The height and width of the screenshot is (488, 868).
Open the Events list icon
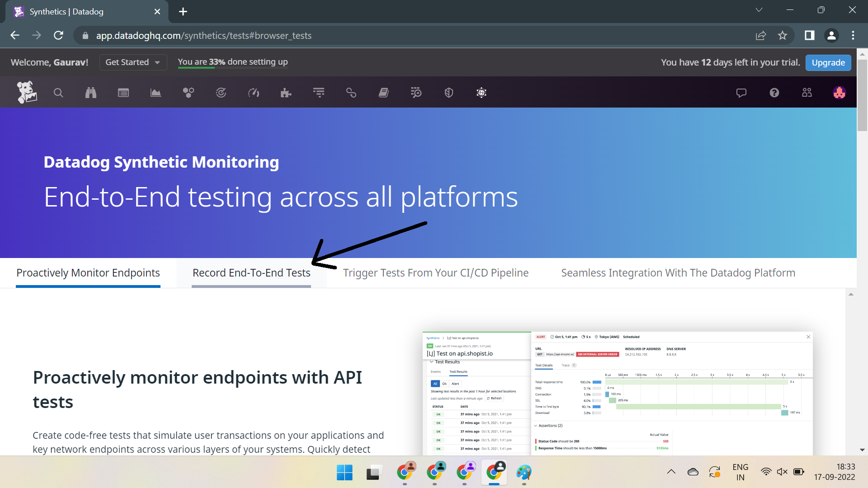click(x=123, y=93)
